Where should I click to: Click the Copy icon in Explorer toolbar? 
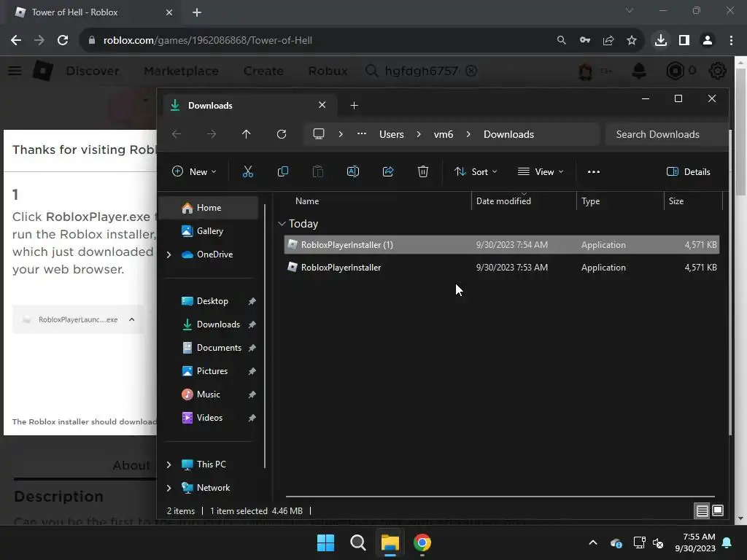point(283,172)
